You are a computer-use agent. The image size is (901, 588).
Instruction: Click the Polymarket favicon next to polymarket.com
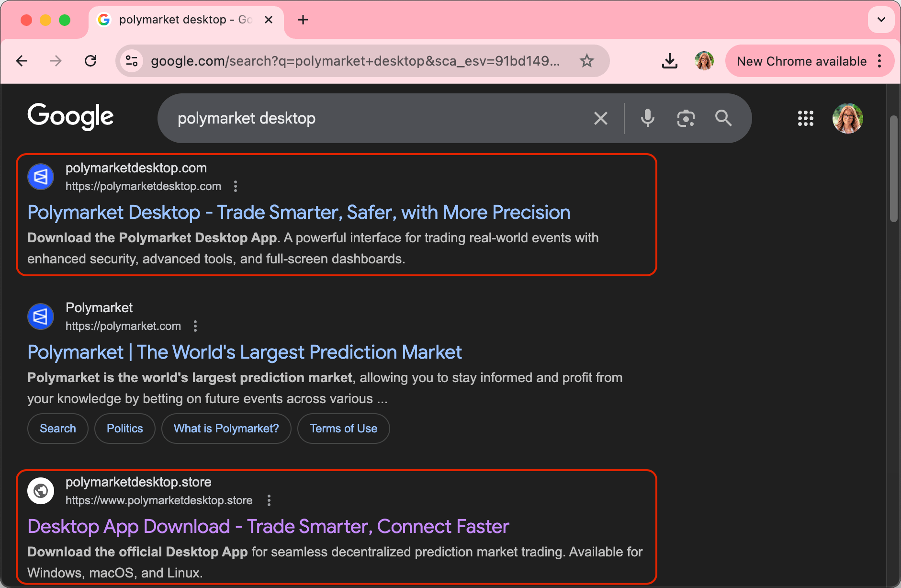point(40,316)
